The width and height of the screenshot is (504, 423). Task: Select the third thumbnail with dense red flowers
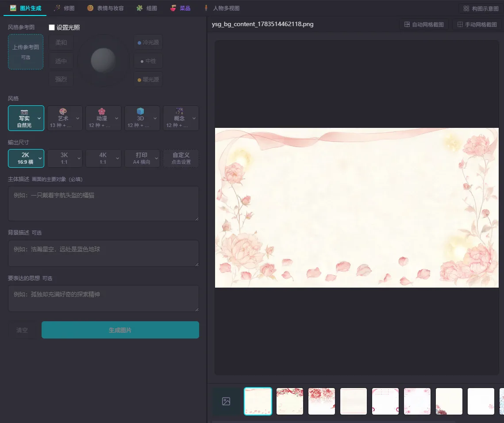tap(321, 401)
